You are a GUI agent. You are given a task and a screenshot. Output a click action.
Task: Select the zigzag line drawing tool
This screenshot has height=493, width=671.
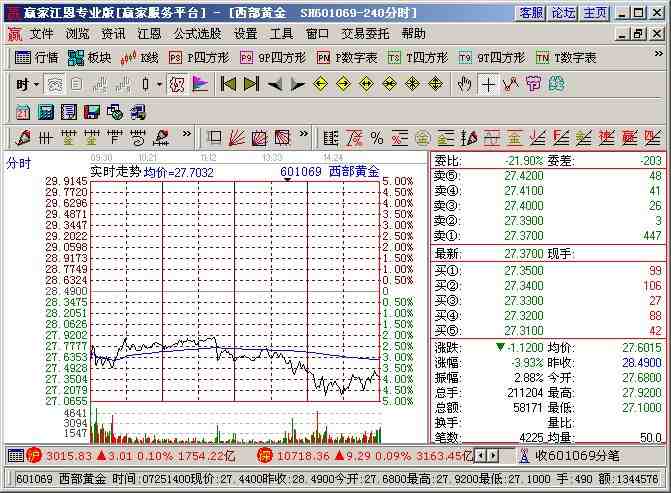pyautogui.click(x=511, y=84)
